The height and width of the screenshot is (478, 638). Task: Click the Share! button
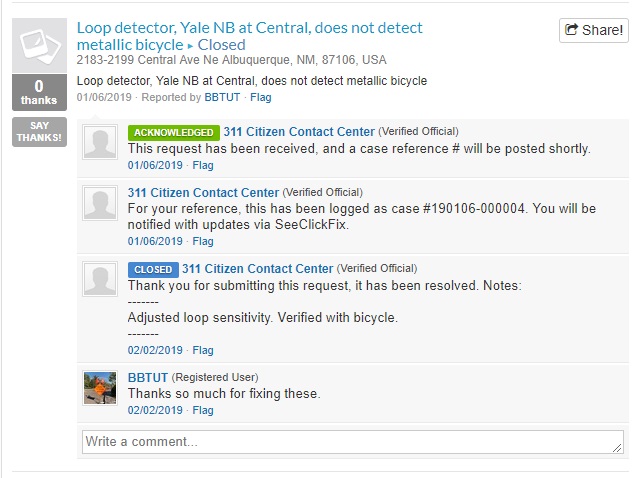(x=593, y=30)
